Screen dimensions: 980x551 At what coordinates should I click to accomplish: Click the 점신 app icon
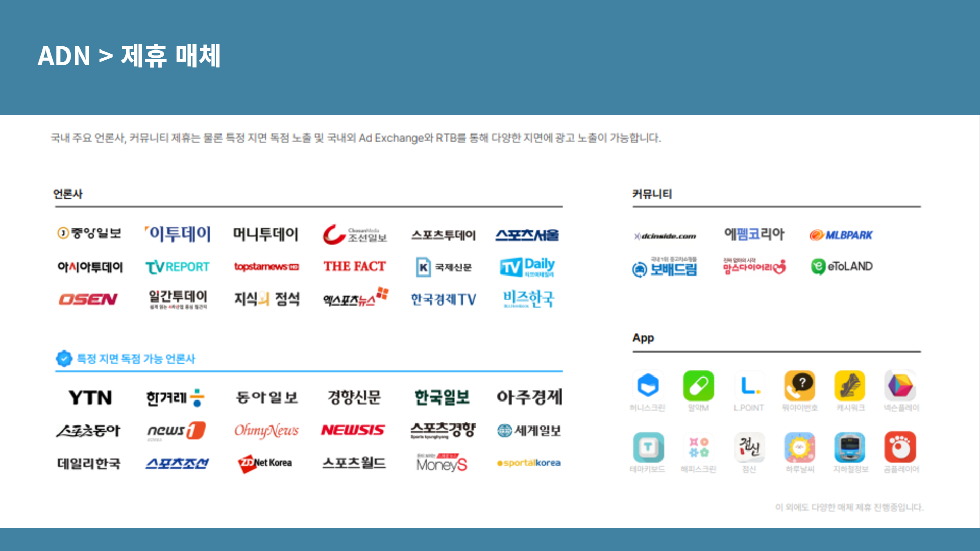pyautogui.click(x=749, y=447)
